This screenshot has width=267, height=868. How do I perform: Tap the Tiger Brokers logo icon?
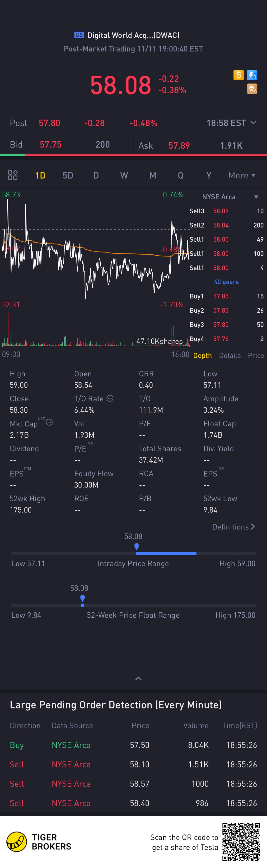tap(17, 841)
